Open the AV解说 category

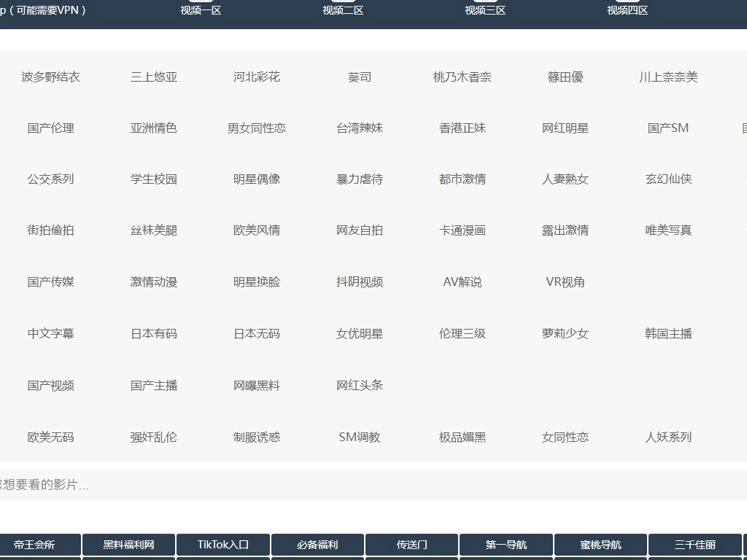tap(462, 282)
